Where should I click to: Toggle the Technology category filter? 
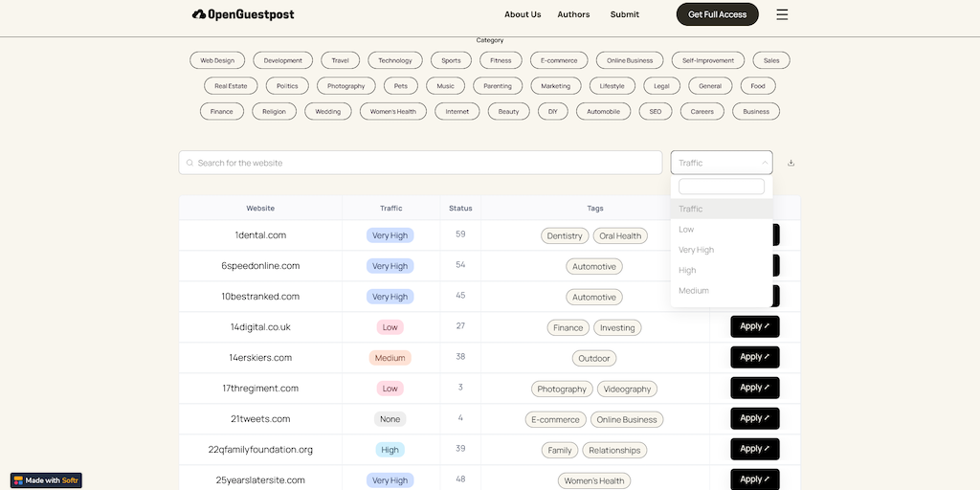394,60
